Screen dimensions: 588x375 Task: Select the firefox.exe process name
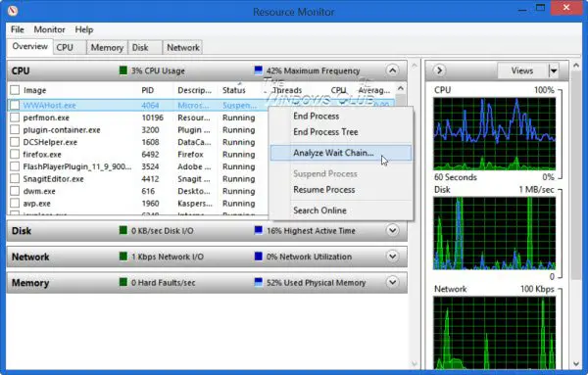click(42, 155)
